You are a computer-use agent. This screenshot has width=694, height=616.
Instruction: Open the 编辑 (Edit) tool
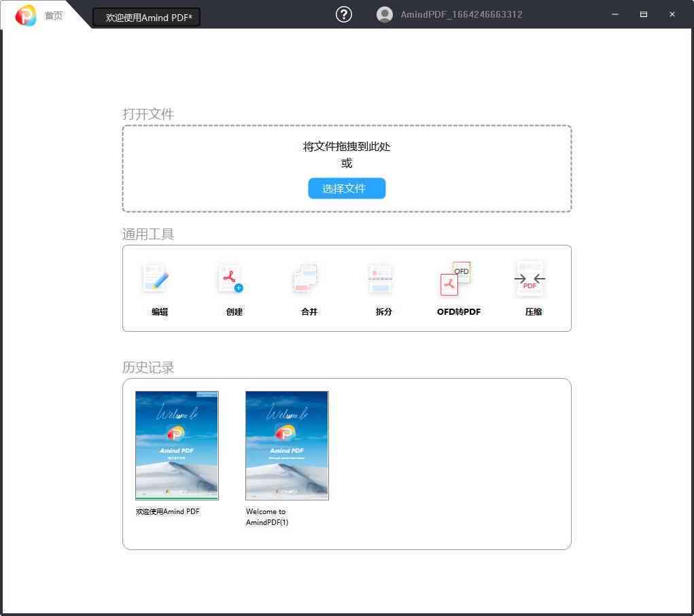tap(156, 279)
